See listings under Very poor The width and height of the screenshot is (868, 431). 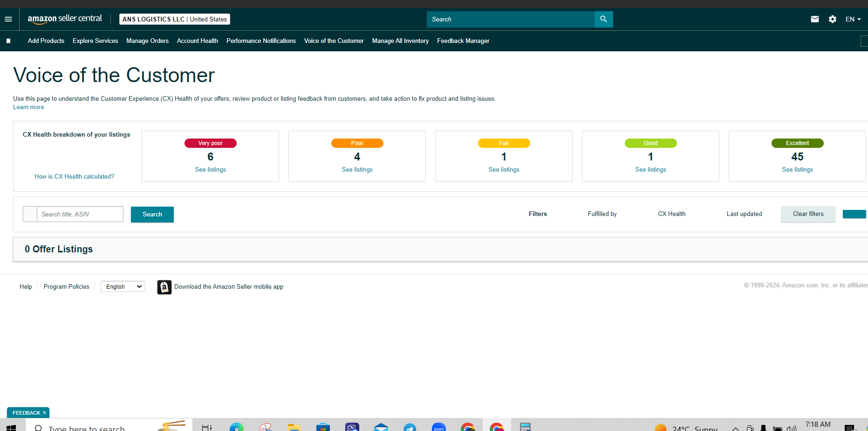point(210,170)
